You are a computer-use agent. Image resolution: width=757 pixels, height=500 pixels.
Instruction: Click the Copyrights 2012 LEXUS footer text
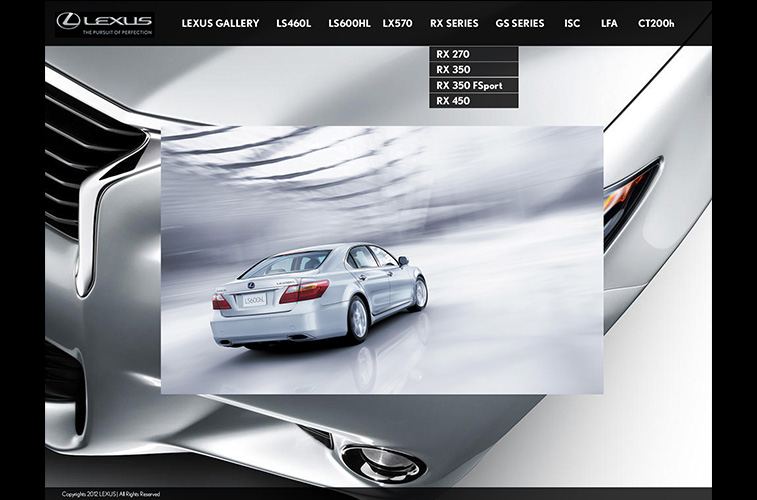click(x=111, y=494)
